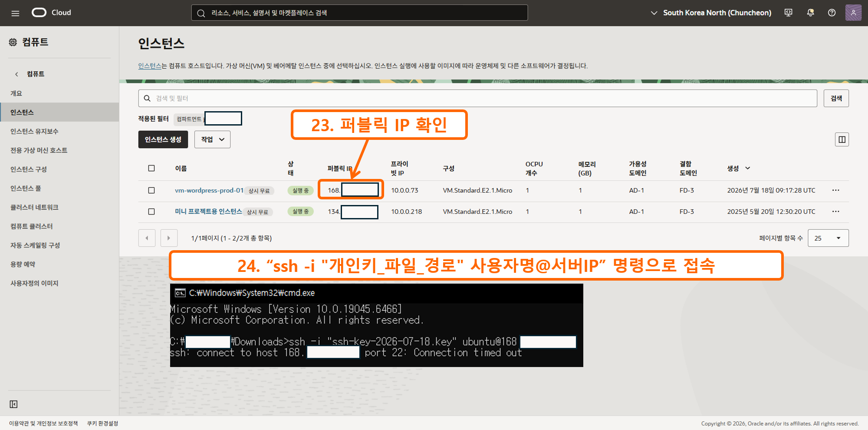Click the filter field magnifier icon
868x430 pixels.
coord(147,98)
